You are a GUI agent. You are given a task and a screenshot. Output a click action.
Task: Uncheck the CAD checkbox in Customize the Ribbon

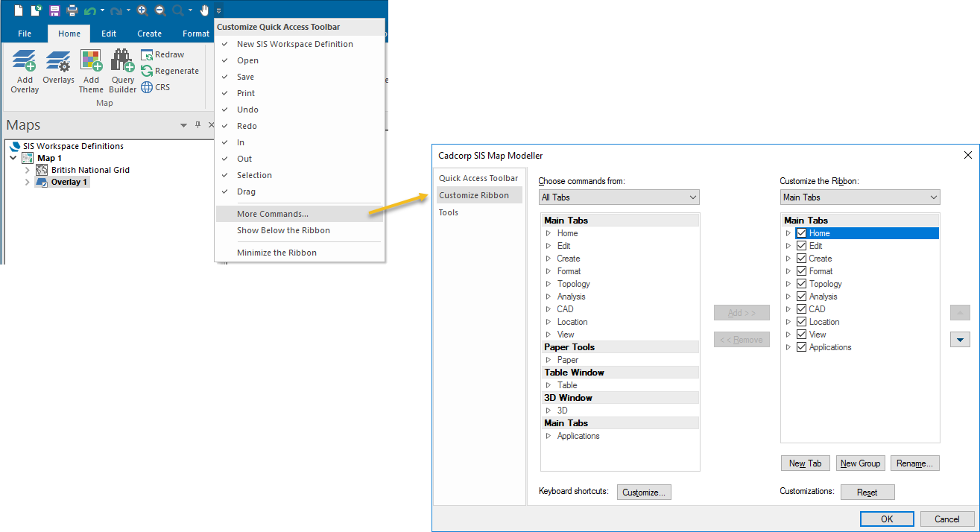tap(801, 309)
